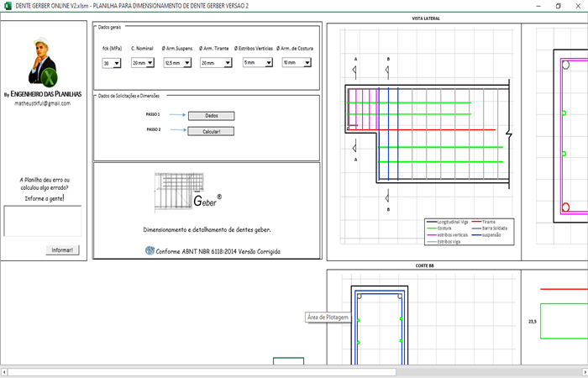The width and height of the screenshot is (588, 378).
Task: Click the Excel icon in the title bar
Action: pyautogui.click(x=6, y=5)
